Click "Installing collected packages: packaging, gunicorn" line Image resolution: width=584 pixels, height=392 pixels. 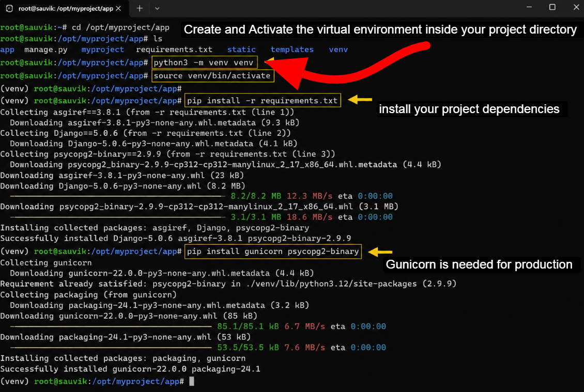(123, 358)
